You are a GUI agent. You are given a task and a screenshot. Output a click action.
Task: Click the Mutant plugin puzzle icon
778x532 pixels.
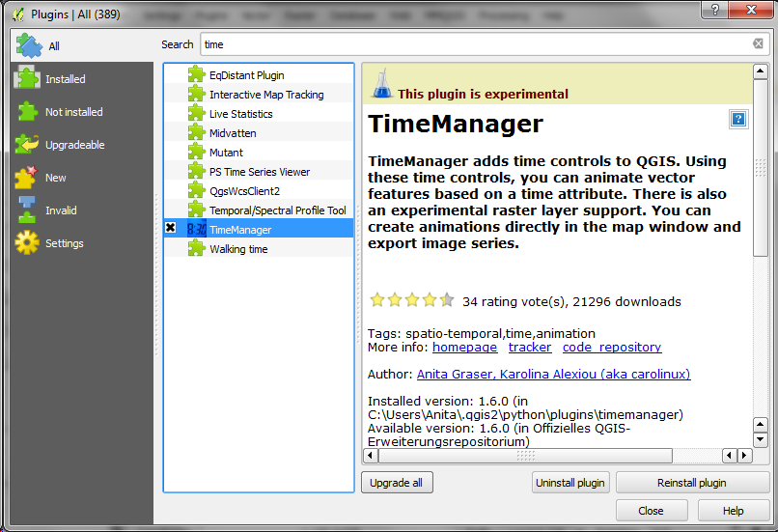pyautogui.click(x=197, y=153)
